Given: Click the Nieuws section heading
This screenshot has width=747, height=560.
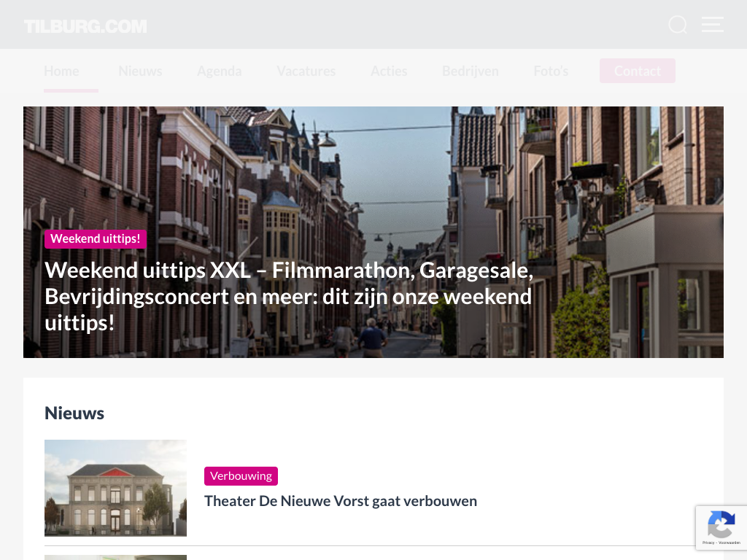Looking at the screenshot, I should (74, 413).
